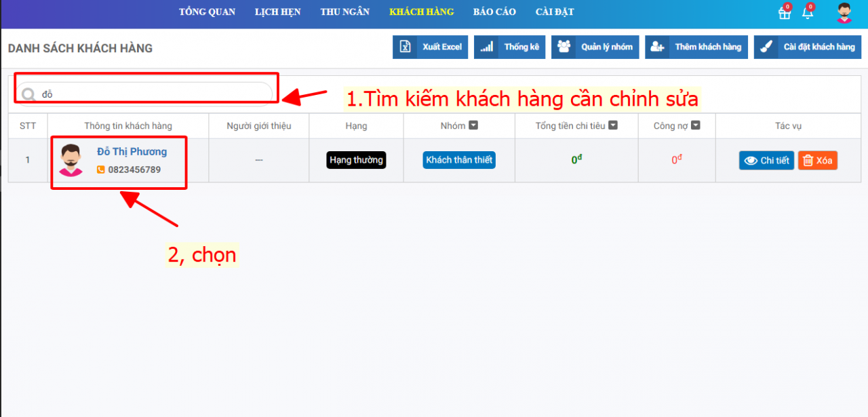Click the customer avatar of Đỗ Thị Phương

click(x=71, y=161)
